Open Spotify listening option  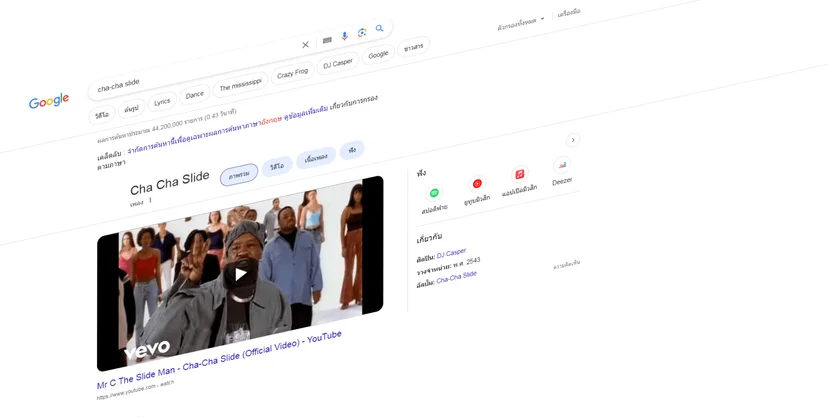pos(434,200)
